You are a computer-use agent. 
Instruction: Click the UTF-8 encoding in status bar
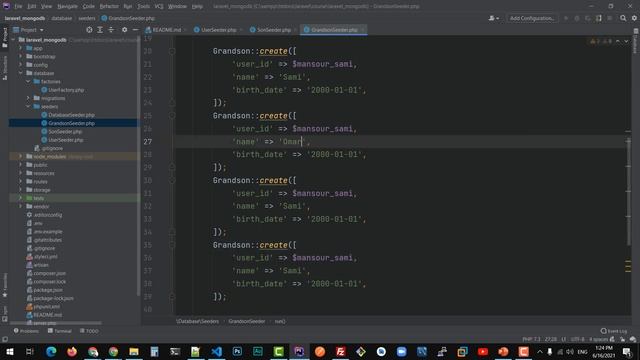577,339
